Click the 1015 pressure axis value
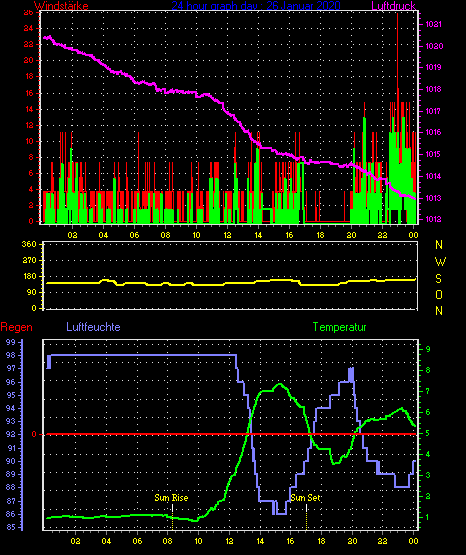The width and height of the screenshot is (466, 555). 433,154
